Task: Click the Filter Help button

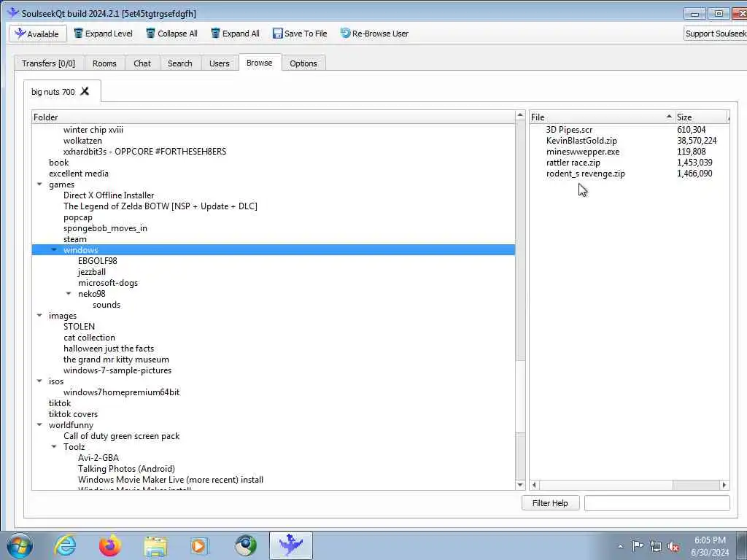Action: pyautogui.click(x=550, y=503)
